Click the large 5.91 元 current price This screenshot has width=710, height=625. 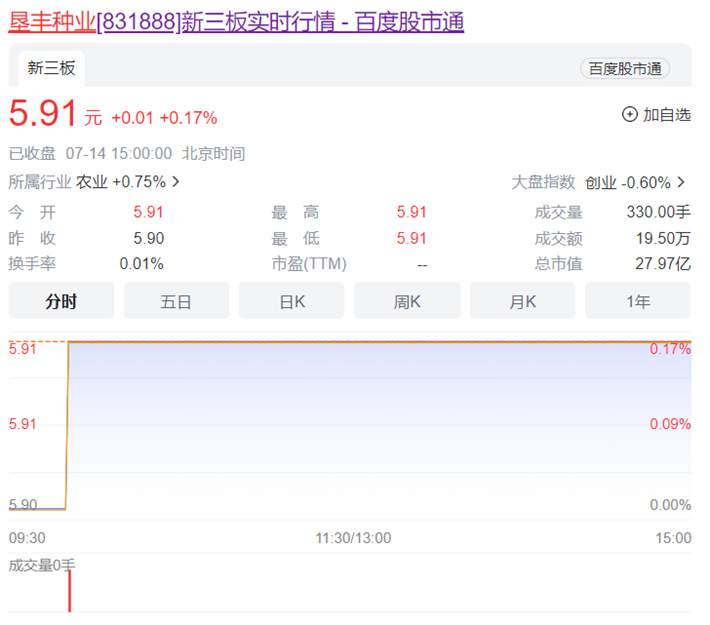43,113
